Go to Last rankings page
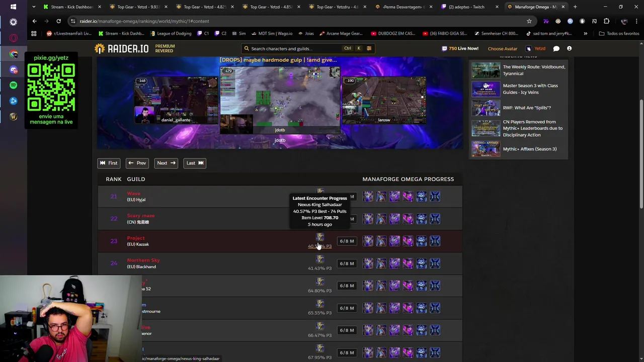The image size is (644, 362). tap(195, 163)
